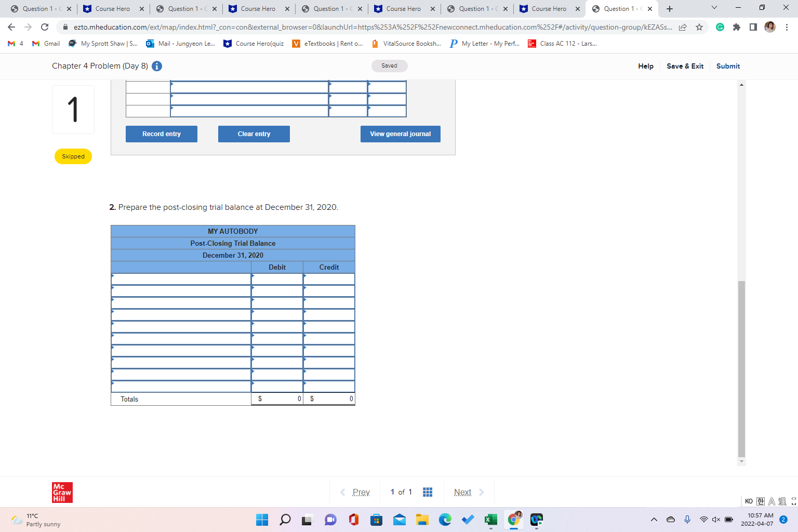
Task: Launch Microsoft Edge from the taskbar
Action: (x=445, y=520)
